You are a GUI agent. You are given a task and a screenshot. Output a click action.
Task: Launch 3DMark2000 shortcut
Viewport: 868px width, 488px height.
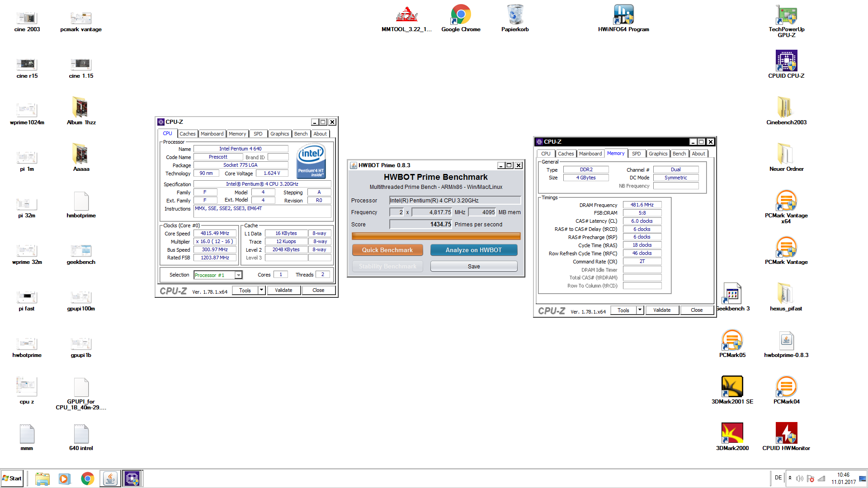pos(732,436)
